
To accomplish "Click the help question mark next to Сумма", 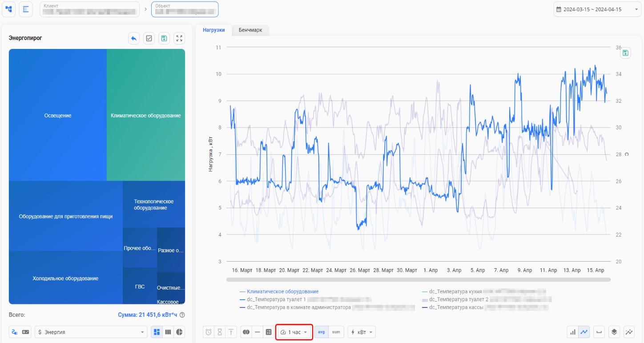I will click(x=182, y=315).
